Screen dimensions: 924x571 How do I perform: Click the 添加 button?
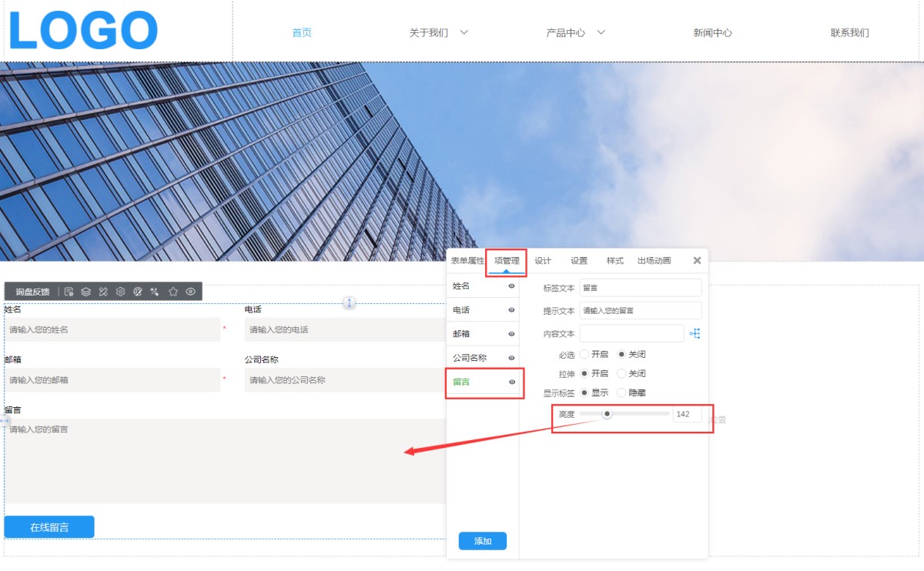pos(483,541)
